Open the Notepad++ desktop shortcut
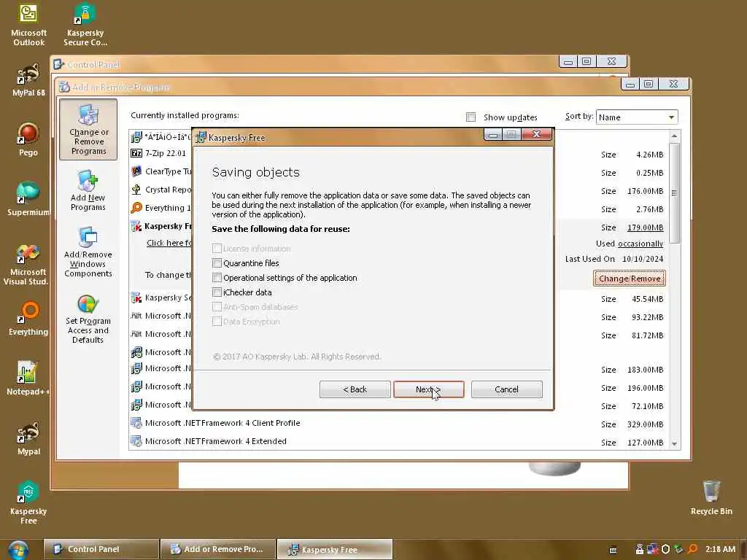 click(x=28, y=378)
